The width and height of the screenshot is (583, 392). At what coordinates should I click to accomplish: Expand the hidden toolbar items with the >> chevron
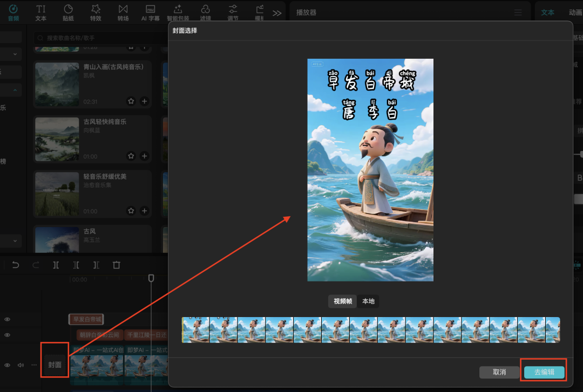tap(277, 12)
